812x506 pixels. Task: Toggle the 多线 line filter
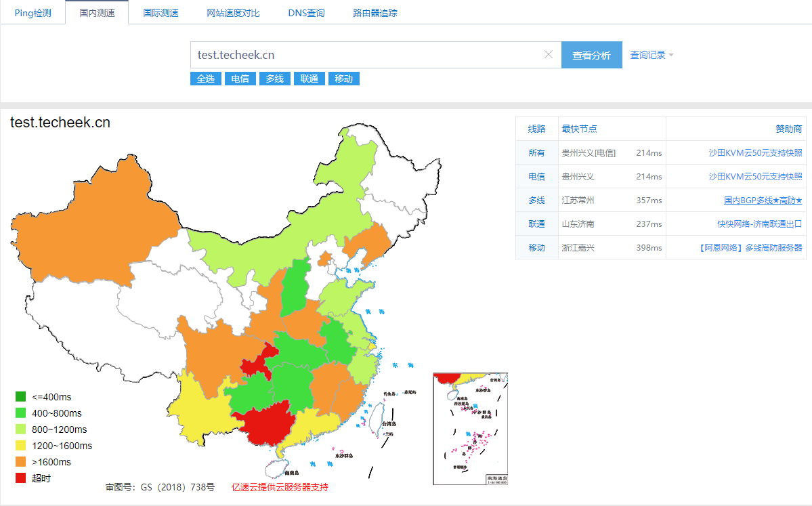pyautogui.click(x=274, y=79)
